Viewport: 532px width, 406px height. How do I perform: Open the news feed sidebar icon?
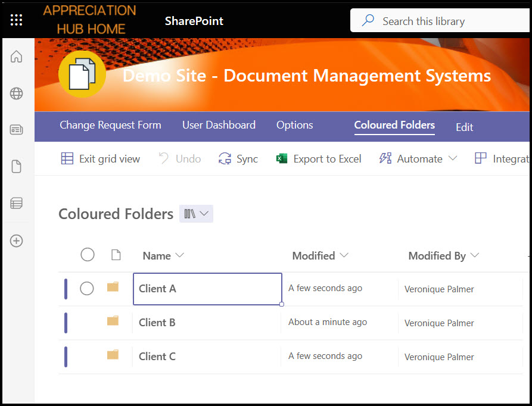tap(17, 130)
